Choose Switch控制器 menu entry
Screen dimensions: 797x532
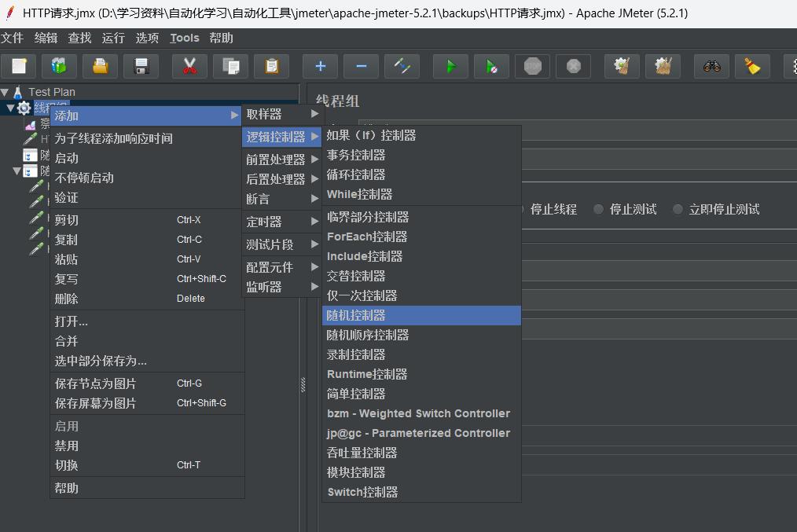coord(421,493)
